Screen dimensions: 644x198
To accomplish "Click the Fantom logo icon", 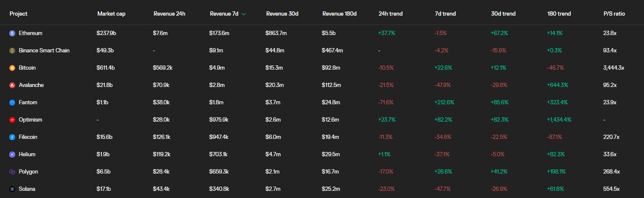I will [x=12, y=103].
